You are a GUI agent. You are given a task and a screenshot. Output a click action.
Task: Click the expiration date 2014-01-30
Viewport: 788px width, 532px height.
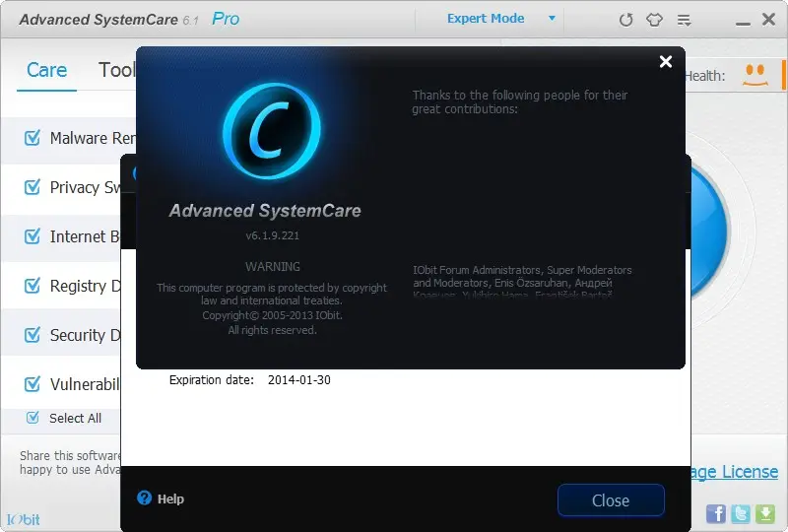tap(299, 379)
